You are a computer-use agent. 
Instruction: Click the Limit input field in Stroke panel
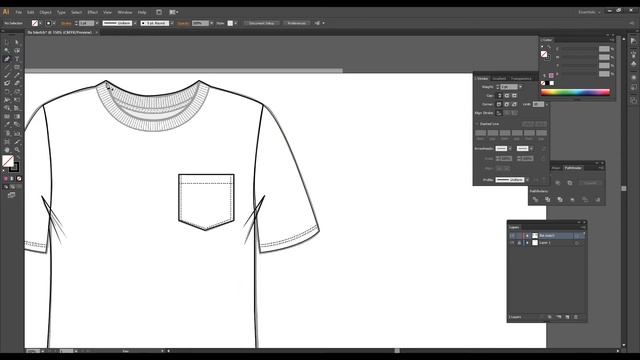(x=538, y=104)
